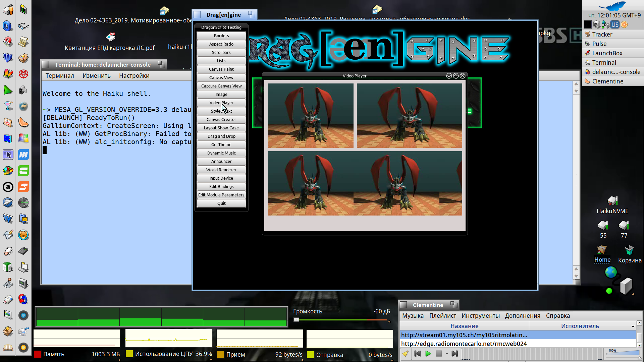
Task: Select delaunc...-console in the Deskbar
Action: click(x=613, y=72)
